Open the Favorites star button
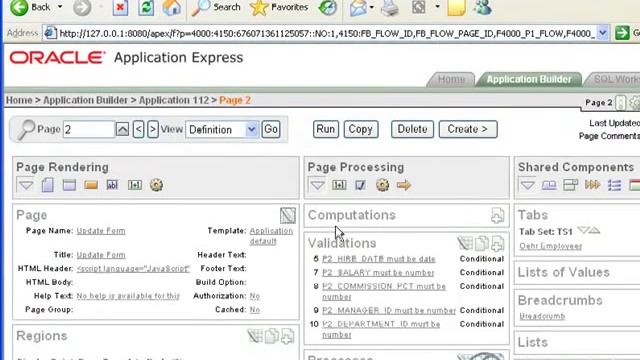Image resolution: width=640 pixels, height=360 pixels. point(279,7)
